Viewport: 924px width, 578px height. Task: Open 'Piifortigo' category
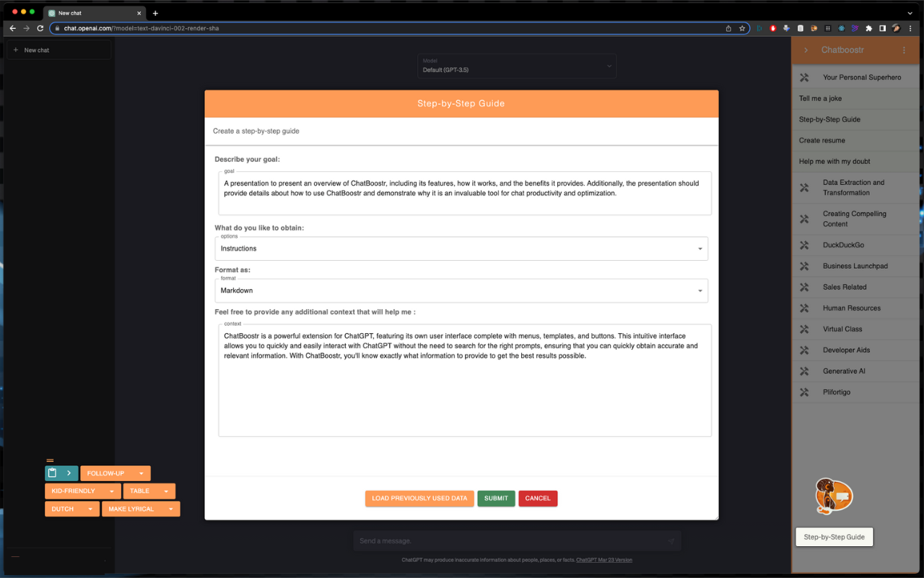[x=855, y=392]
